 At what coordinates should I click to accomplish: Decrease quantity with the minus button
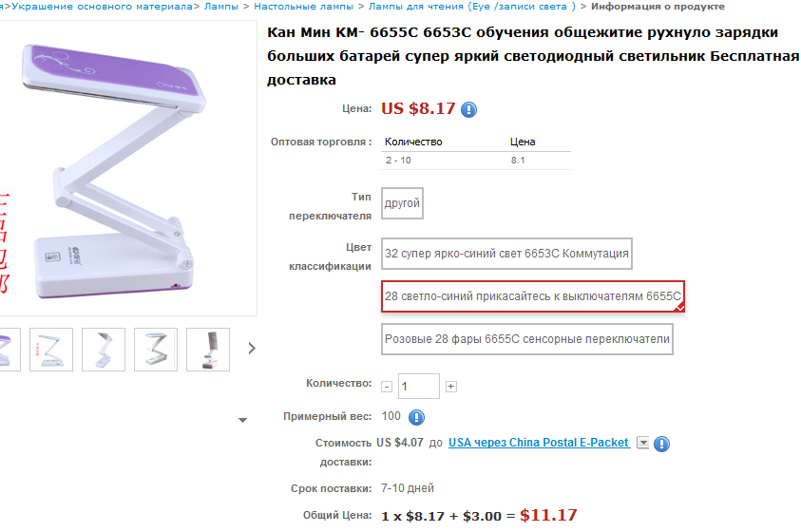387,387
